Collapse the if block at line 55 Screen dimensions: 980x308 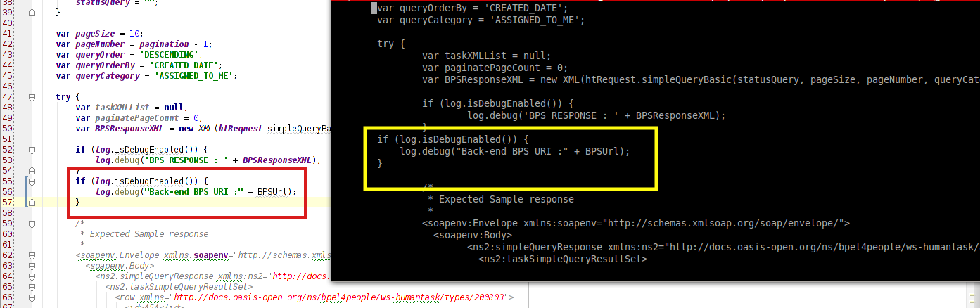tap(32, 181)
